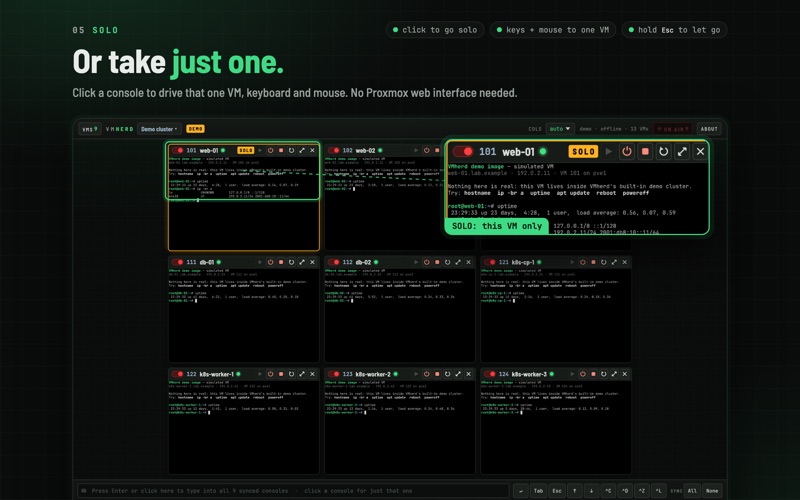The image size is (800, 500).
Task: Toggle sync switch on 121 k8s-cp-1 tile
Action: tap(490, 262)
